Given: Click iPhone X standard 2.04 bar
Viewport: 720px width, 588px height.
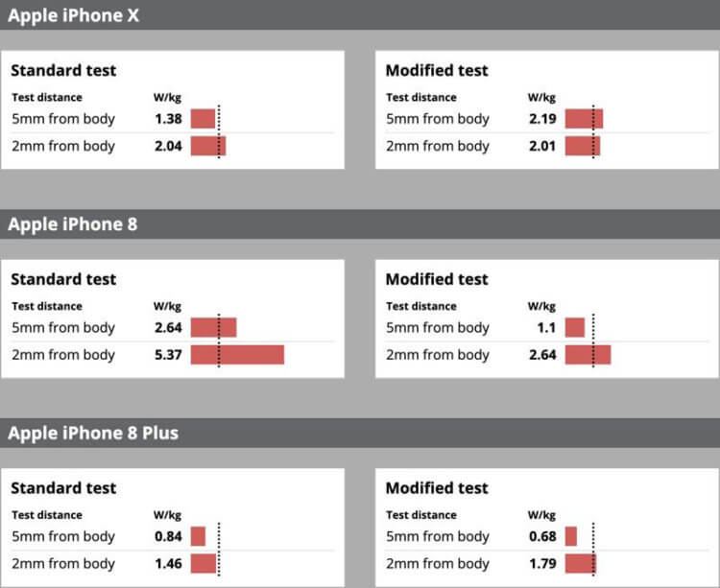Looking at the screenshot, I should pyautogui.click(x=208, y=146).
